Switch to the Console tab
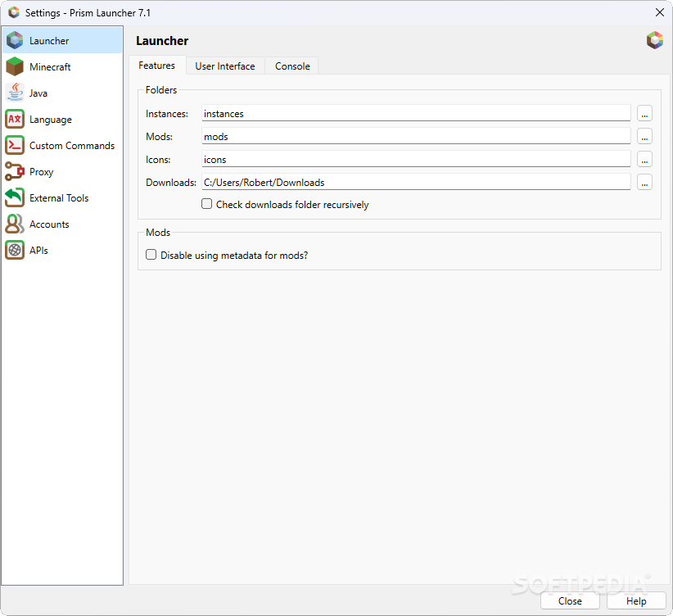 click(292, 66)
